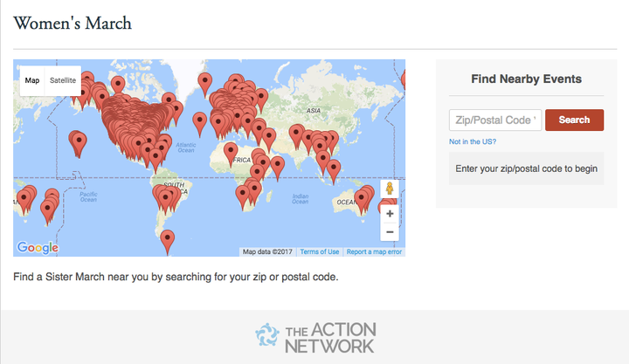This screenshot has width=629, height=364.
Task: Open The Action Network logo
Action: click(x=315, y=338)
